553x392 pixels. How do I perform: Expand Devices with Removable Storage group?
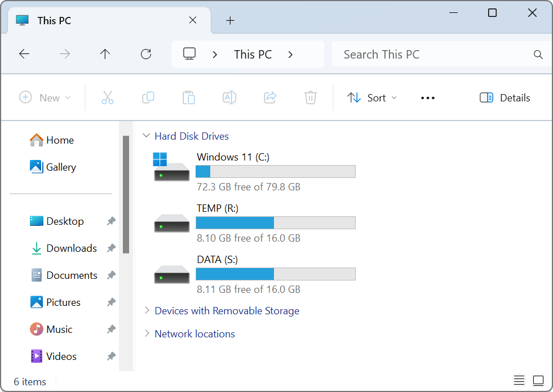click(147, 310)
